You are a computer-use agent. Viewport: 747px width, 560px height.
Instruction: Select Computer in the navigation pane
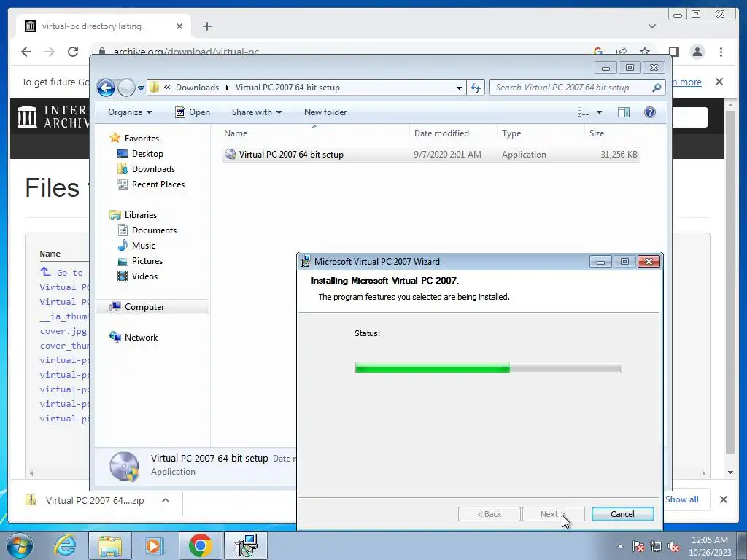(152, 307)
